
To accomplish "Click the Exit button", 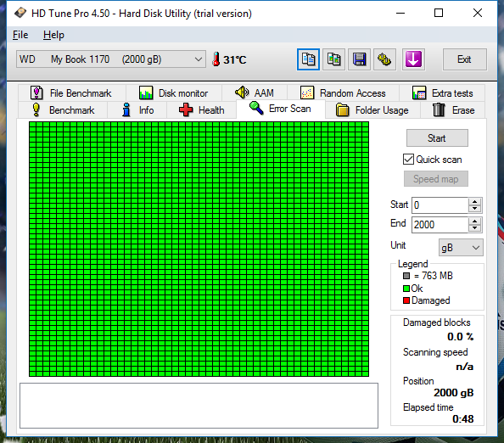I will [464, 59].
